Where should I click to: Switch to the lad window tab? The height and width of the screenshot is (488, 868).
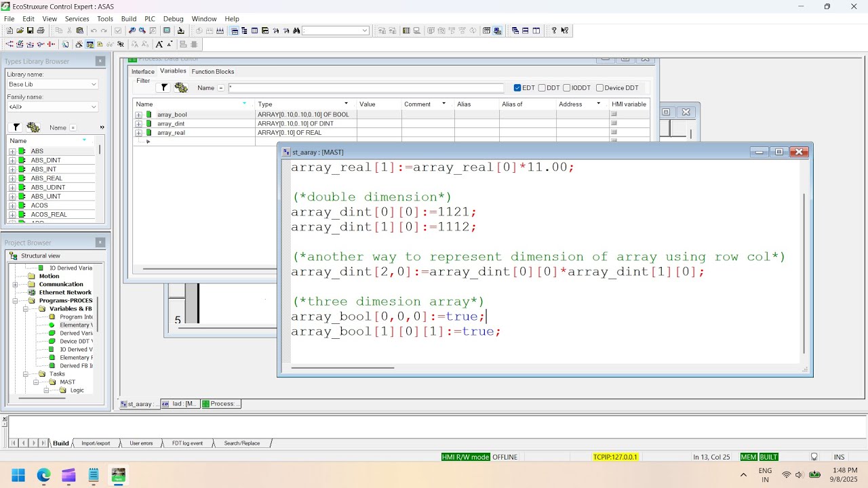tap(180, 404)
